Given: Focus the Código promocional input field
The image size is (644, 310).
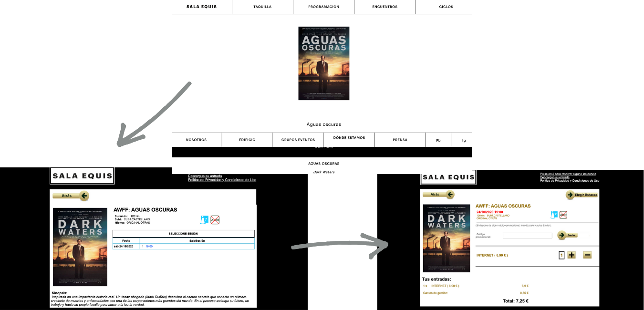Looking at the screenshot, I should coord(528,236).
